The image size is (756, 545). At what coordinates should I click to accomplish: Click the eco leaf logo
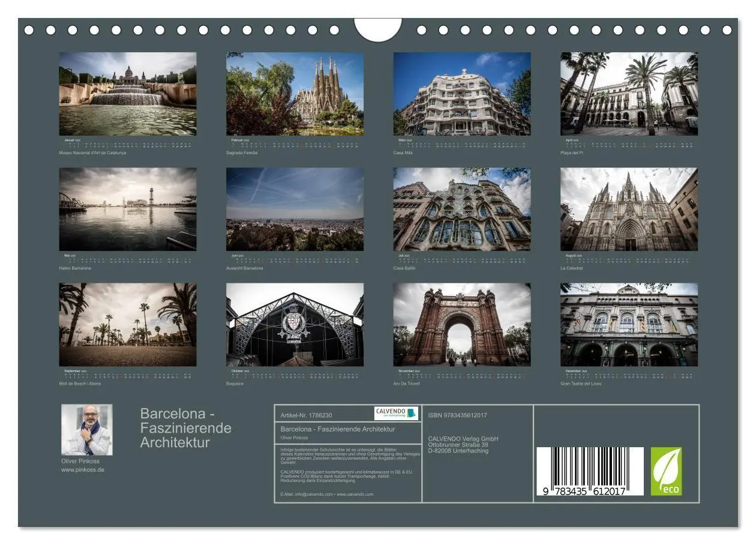tap(667, 471)
